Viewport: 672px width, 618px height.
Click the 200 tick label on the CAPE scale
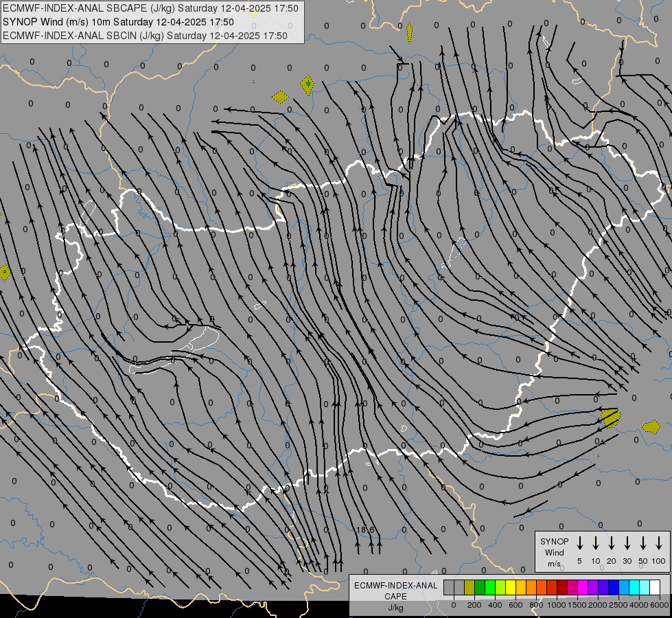[x=474, y=605]
